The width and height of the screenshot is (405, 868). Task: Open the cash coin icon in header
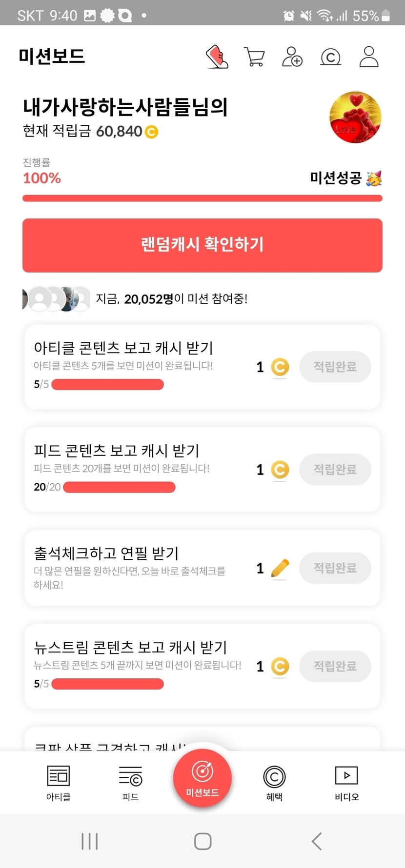[330, 57]
